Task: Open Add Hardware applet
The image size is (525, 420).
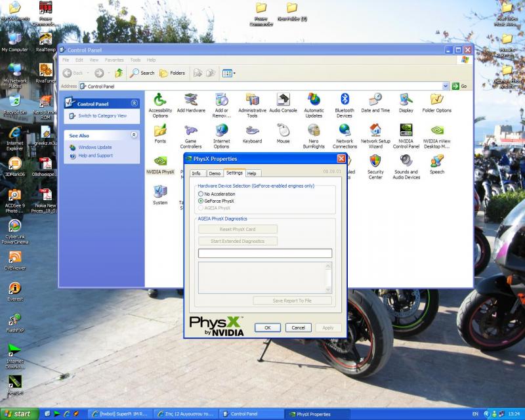Action: [191, 102]
